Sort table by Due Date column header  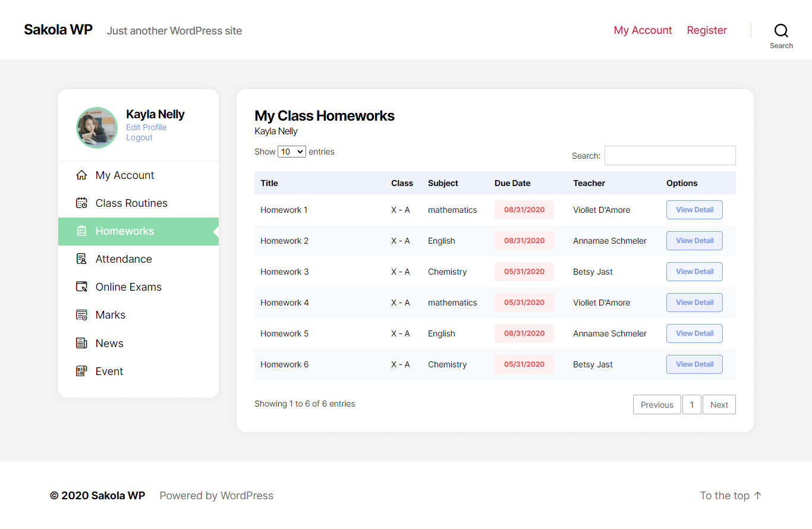coord(512,183)
